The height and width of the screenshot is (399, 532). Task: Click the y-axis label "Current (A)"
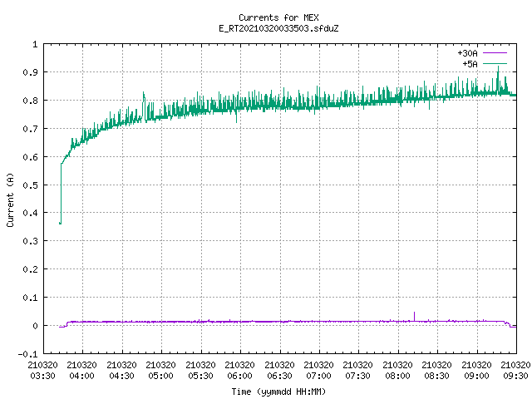[10, 199]
